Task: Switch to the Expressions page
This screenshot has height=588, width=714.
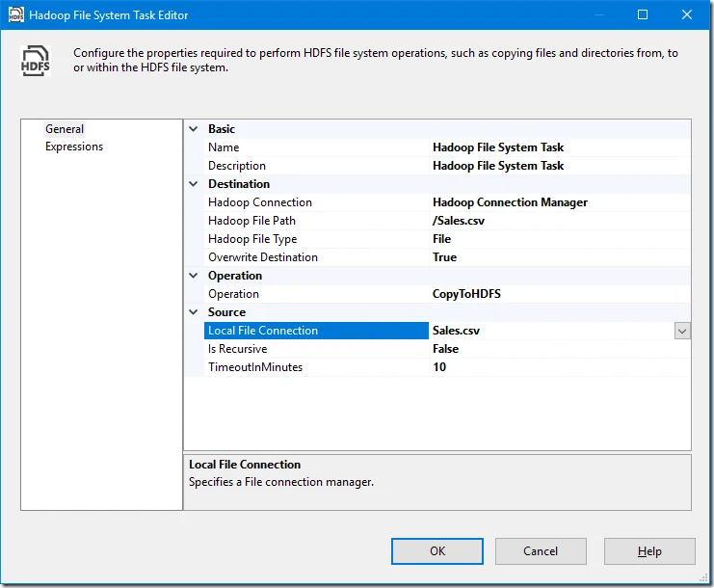Action: tap(74, 147)
